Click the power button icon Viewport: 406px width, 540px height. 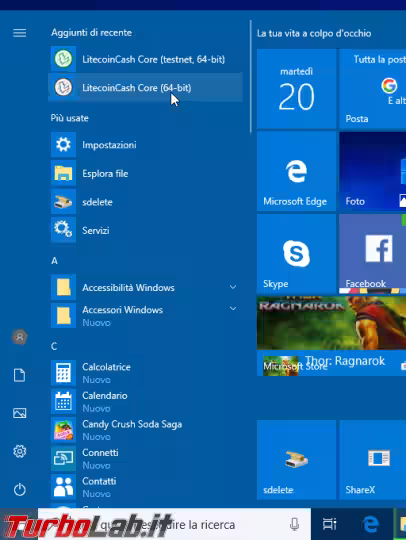20,489
